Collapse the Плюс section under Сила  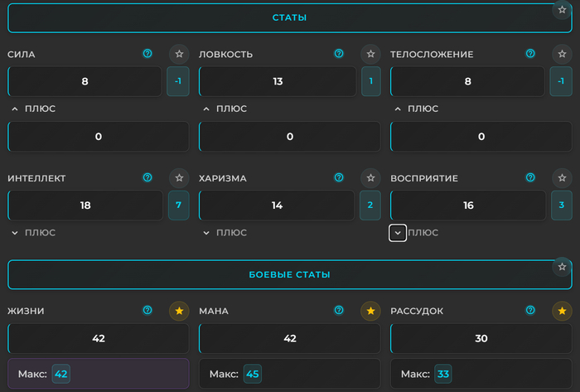[x=15, y=109]
